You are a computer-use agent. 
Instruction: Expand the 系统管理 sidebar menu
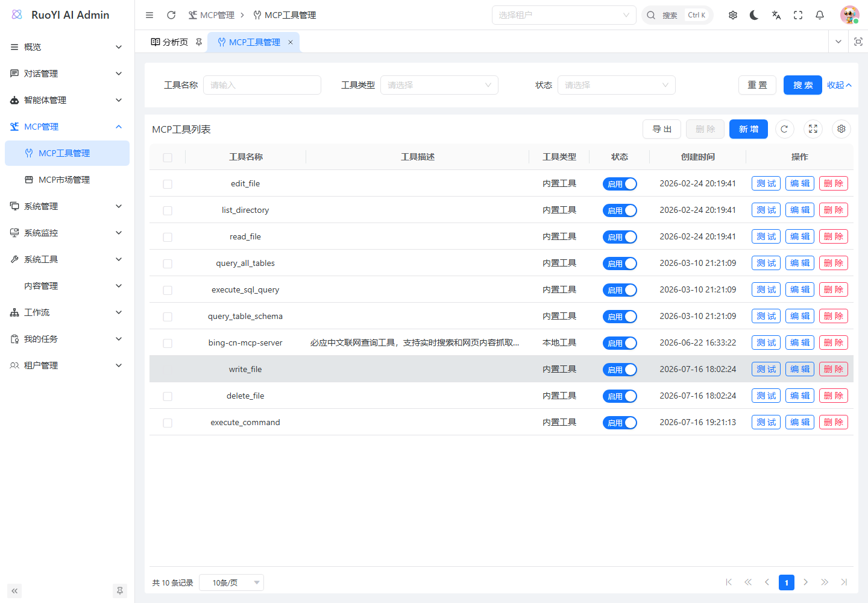tap(67, 206)
